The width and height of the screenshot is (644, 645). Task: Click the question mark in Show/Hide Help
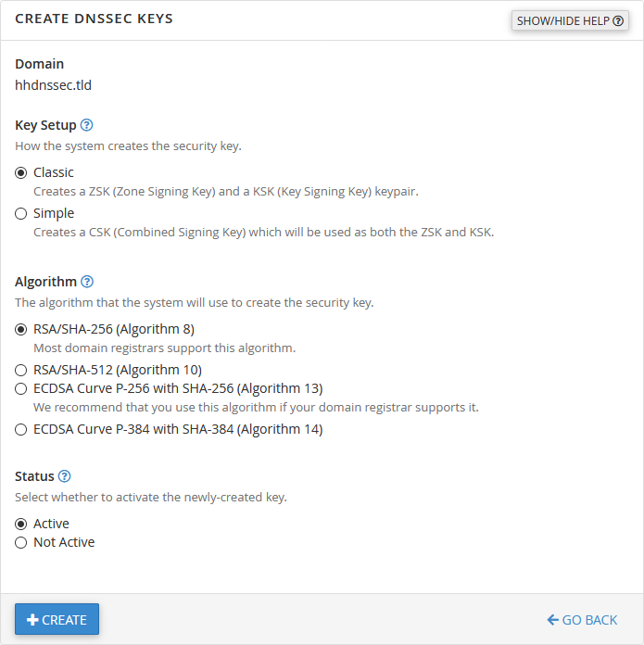click(618, 20)
